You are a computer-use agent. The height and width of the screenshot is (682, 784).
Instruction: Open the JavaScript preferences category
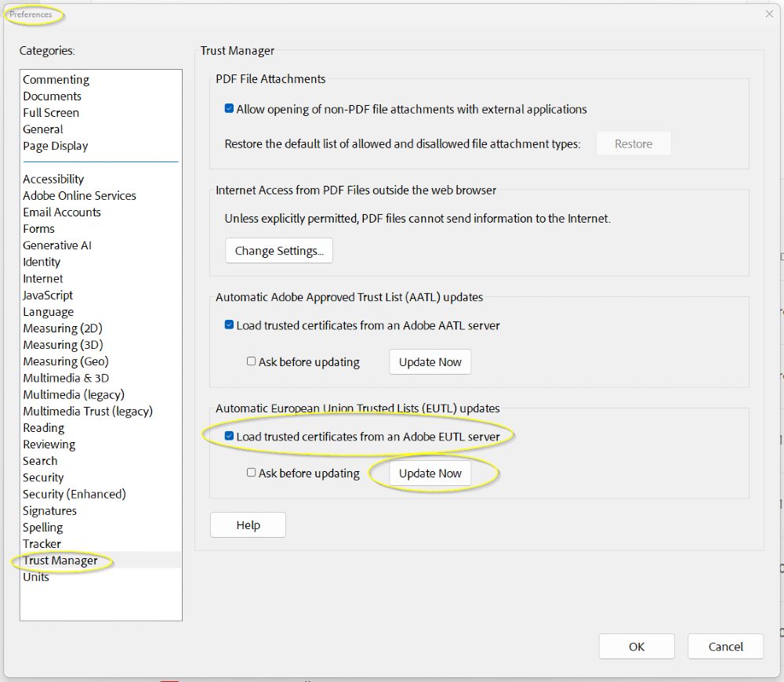click(x=47, y=295)
